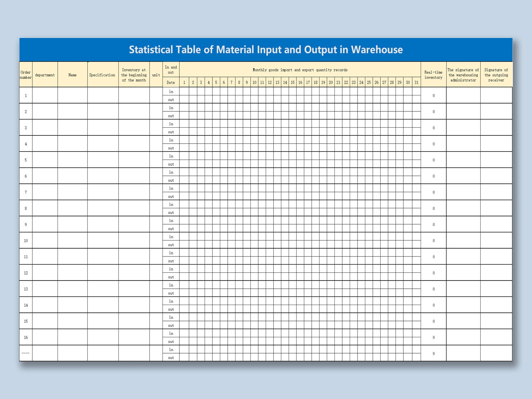This screenshot has width=532, height=399.
Task: Select order number cell '13'
Action: [x=26, y=289]
